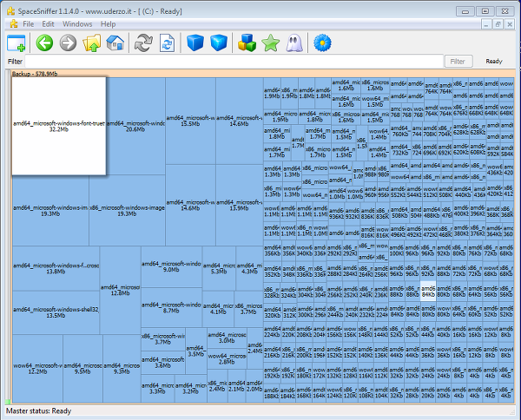Select the 9.3Mb amd64 block
Image resolution: width=521 pixels, height=420 pixels.
coord(122,368)
